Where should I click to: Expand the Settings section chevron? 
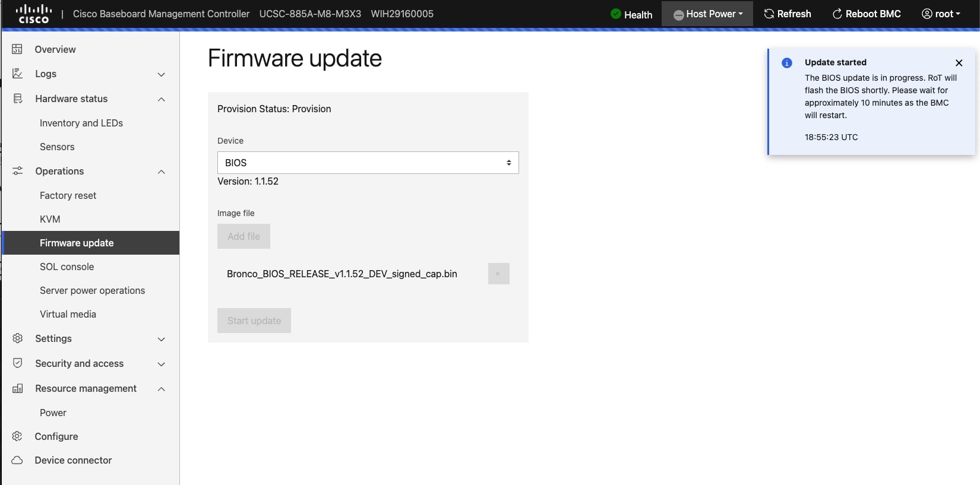point(162,339)
